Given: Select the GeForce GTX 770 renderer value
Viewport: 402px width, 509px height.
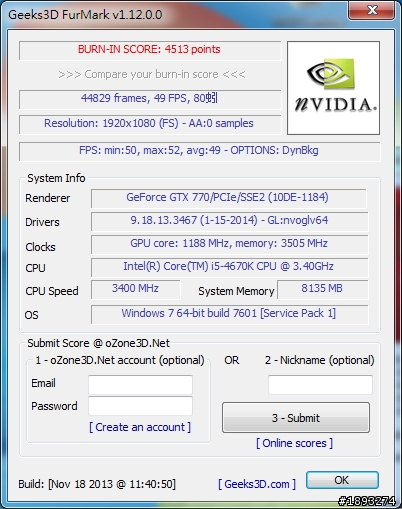Looking at the screenshot, I should click(227, 197).
